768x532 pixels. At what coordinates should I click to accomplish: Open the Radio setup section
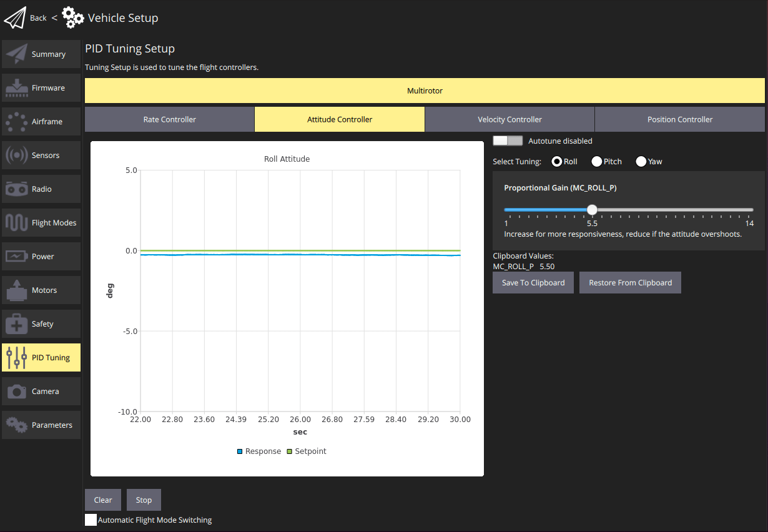click(41, 189)
